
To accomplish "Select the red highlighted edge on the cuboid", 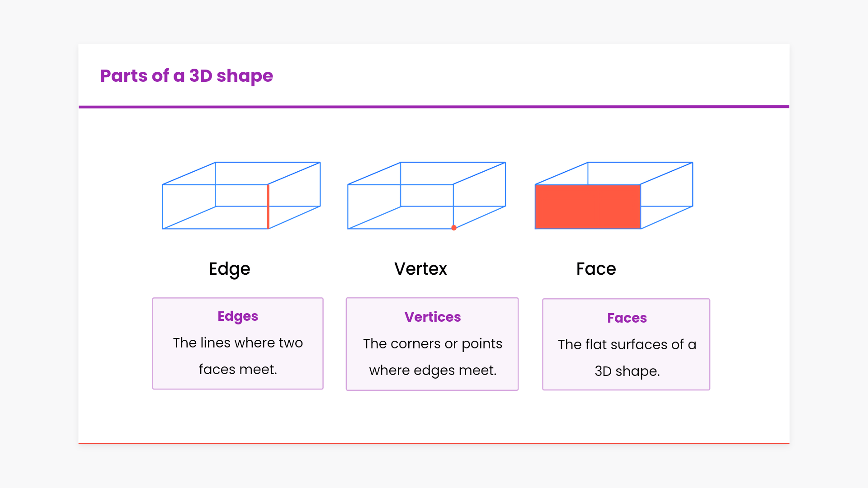I will 268,206.
